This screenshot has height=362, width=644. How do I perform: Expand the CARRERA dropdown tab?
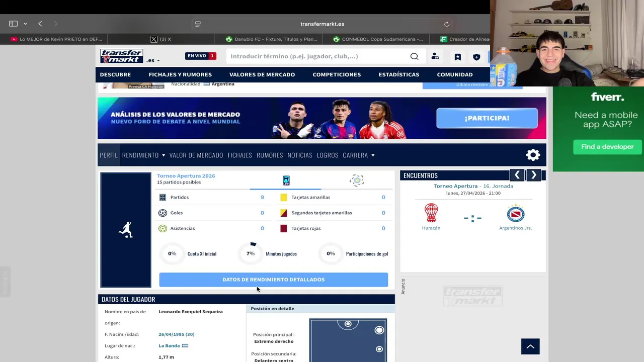click(359, 155)
